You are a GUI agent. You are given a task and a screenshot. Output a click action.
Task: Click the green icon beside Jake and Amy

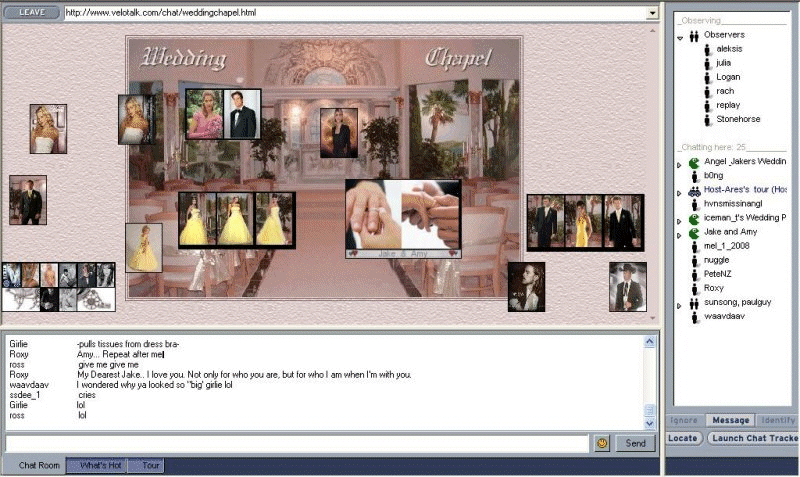693,232
